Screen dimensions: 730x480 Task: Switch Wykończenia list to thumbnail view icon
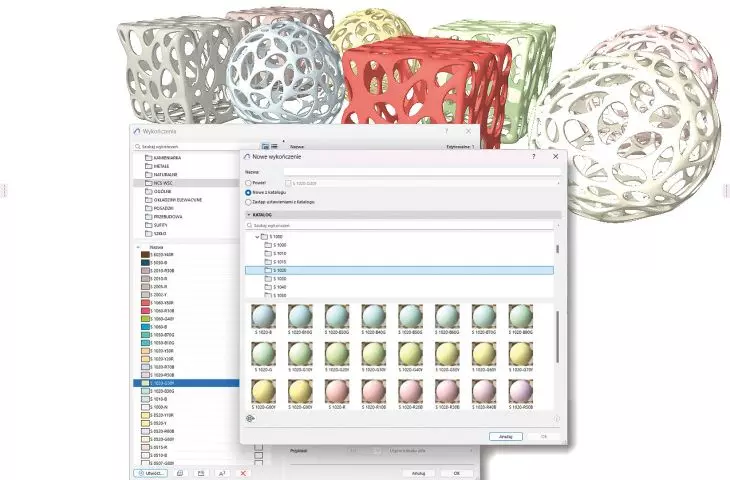click(x=265, y=146)
